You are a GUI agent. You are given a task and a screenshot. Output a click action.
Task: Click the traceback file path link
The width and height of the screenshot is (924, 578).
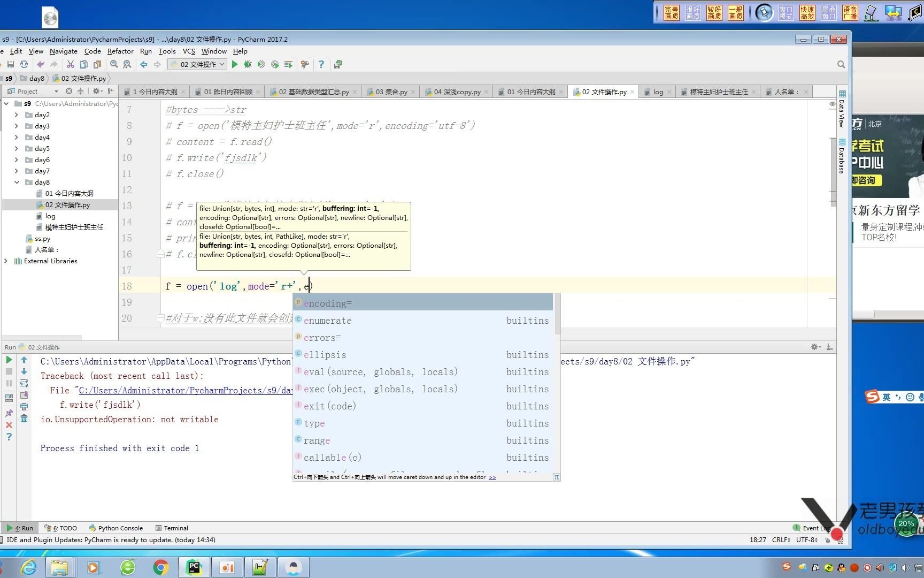(186, 391)
